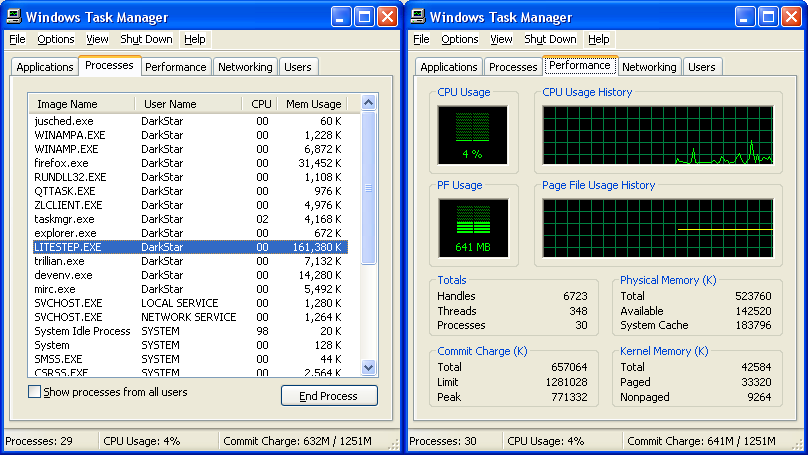Click Task Manager icon in left window title bar
Viewport: 808px width, 455px height.
[14, 16]
